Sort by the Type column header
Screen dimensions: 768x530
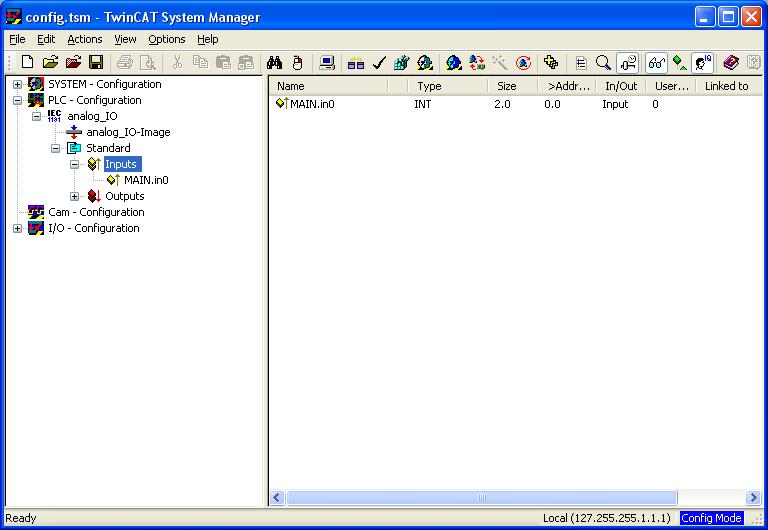(x=448, y=86)
